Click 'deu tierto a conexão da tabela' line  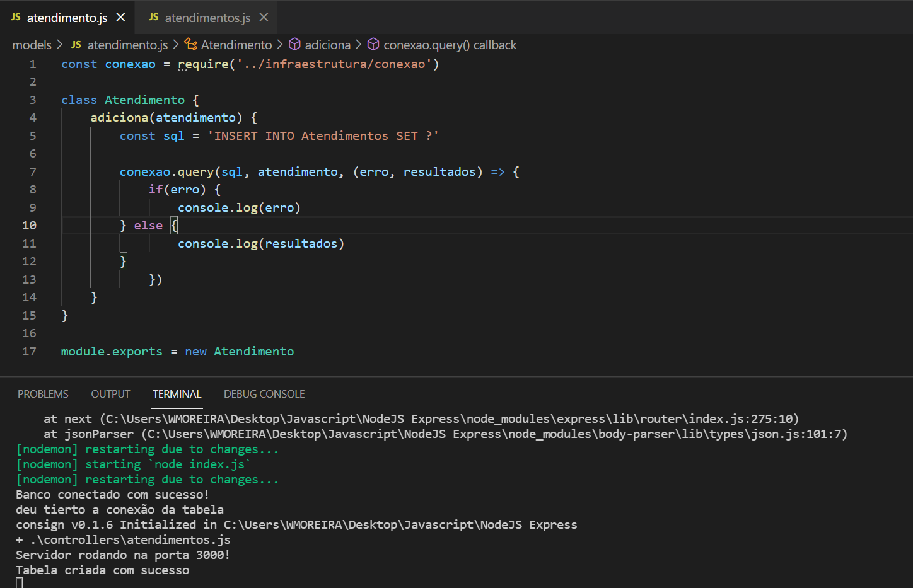coord(120,510)
